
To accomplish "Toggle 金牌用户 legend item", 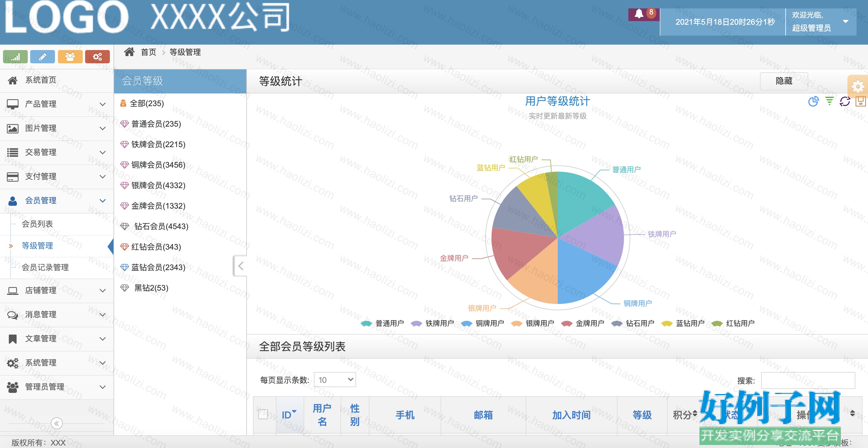I will pos(582,323).
